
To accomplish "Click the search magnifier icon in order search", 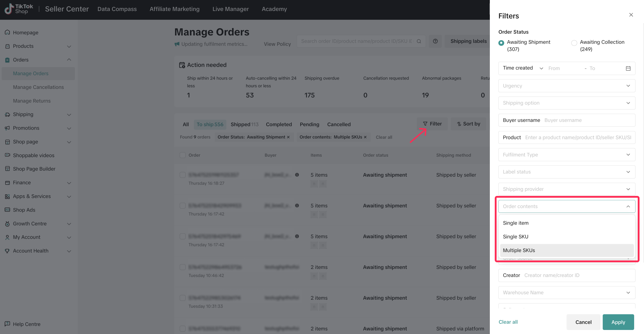I will point(419,41).
